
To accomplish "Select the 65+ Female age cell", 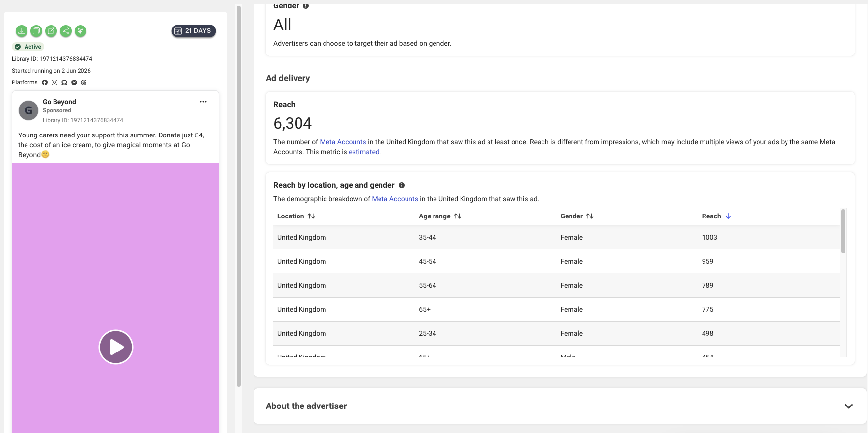I will click(425, 309).
